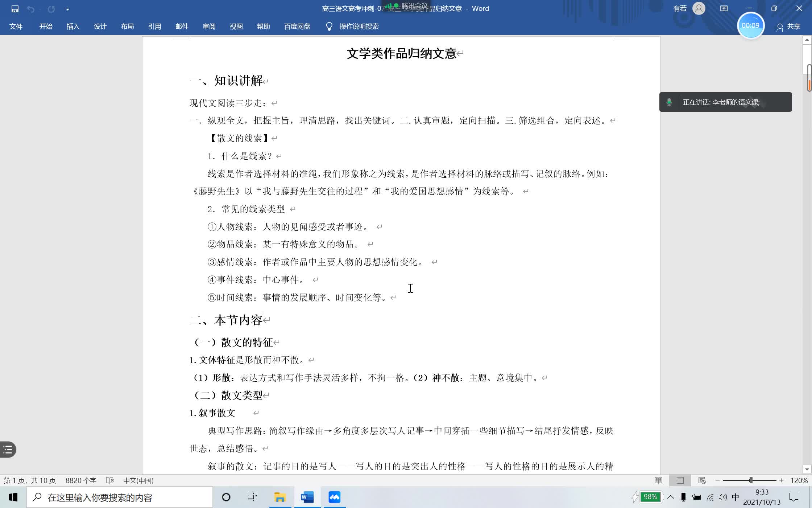Screen dimensions: 812x508
Task: Open Task View on the taskbar
Action: 252,497
